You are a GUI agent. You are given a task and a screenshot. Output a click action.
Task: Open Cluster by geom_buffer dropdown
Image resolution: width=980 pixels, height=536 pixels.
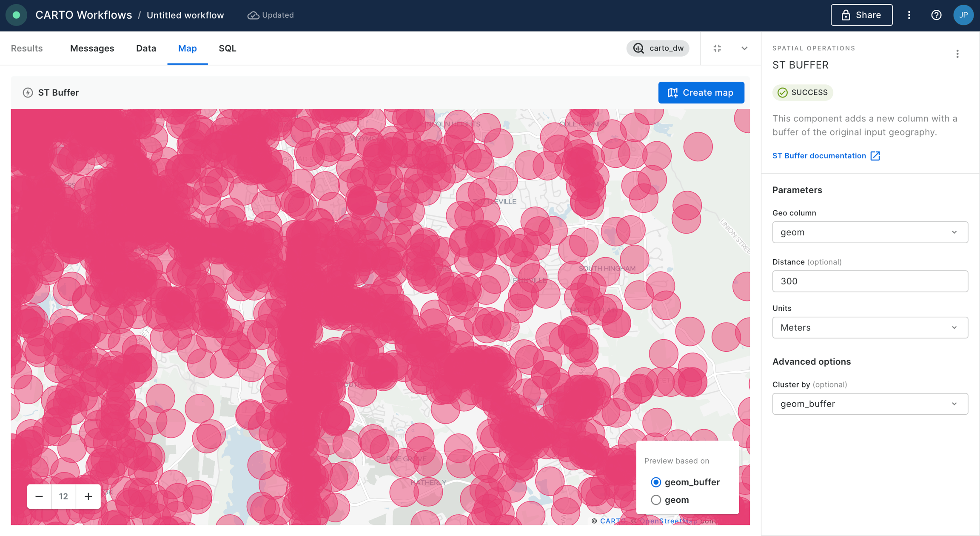[870, 404]
